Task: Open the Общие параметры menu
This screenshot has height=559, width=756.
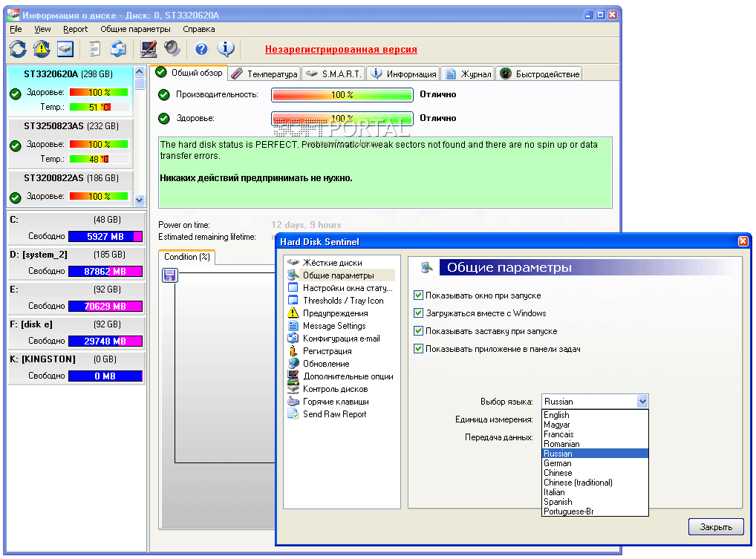Action: [x=135, y=29]
